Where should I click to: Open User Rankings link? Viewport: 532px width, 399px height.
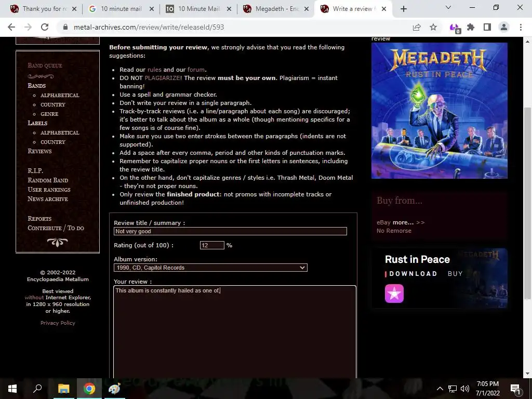[x=49, y=190]
